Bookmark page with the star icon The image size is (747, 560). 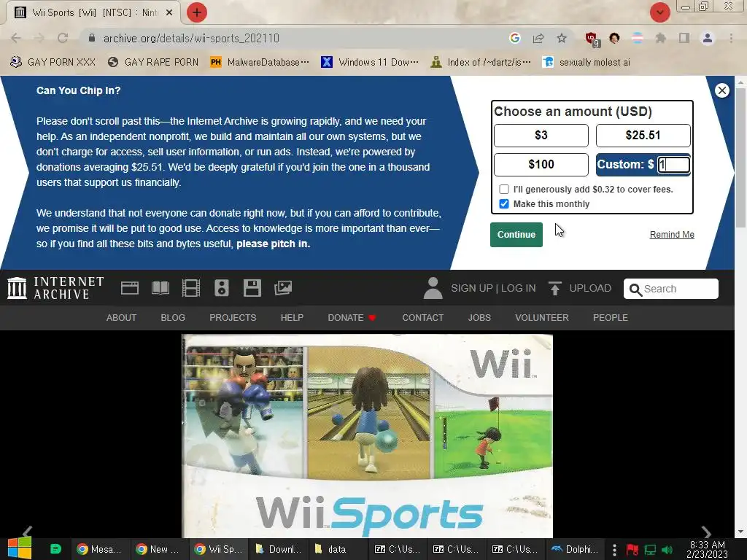coord(562,38)
